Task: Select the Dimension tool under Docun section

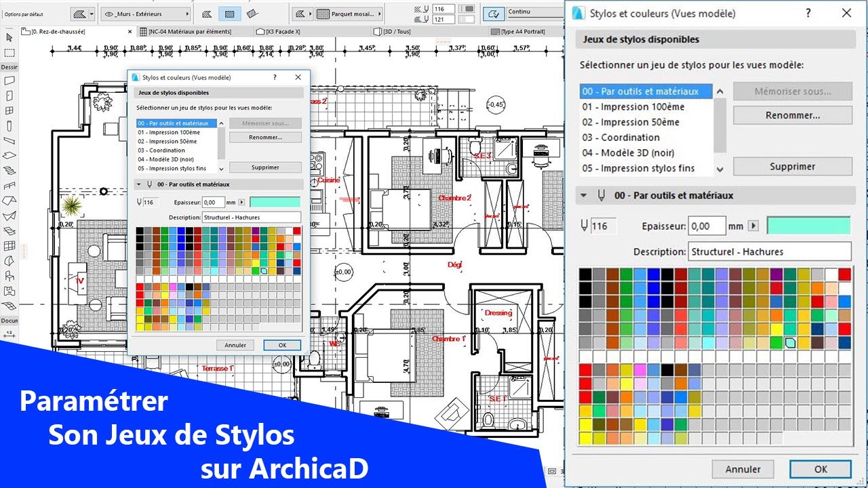Action: (9, 333)
